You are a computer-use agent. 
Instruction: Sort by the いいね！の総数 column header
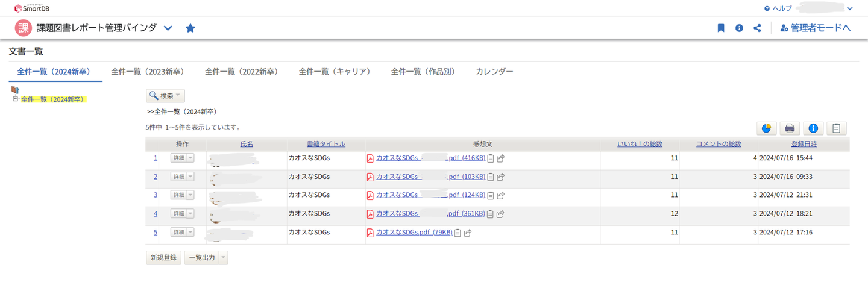click(640, 144)
